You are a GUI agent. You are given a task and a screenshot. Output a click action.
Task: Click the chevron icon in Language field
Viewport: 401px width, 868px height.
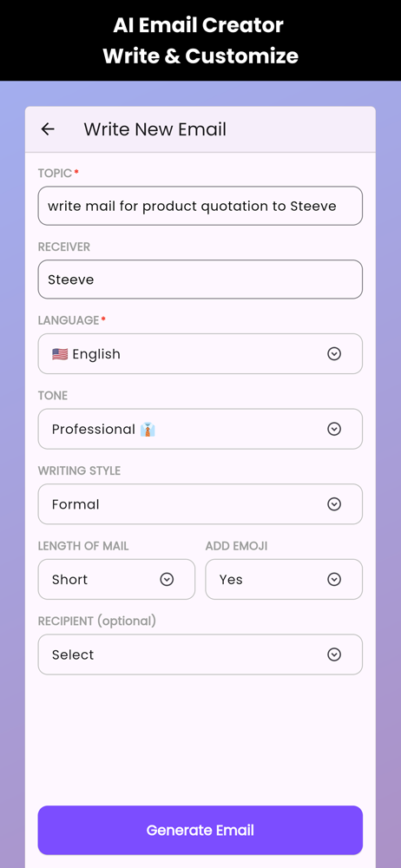(x=334, y=354)
